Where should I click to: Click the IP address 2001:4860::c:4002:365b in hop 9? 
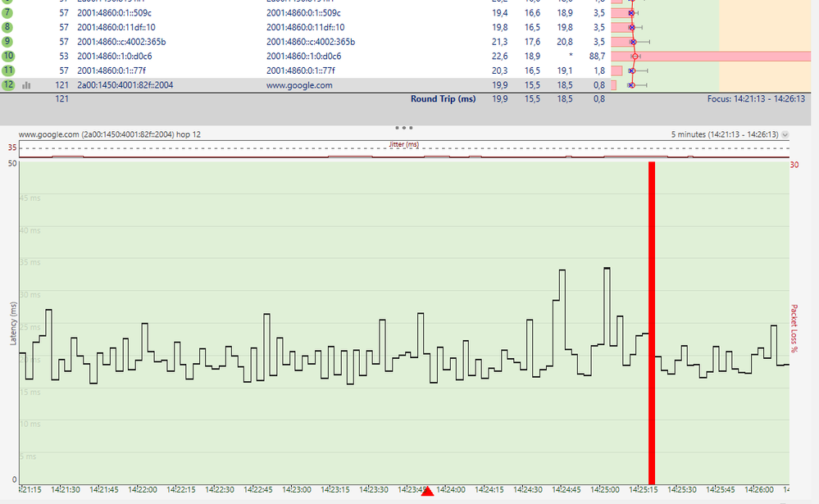tap(121, 42)
